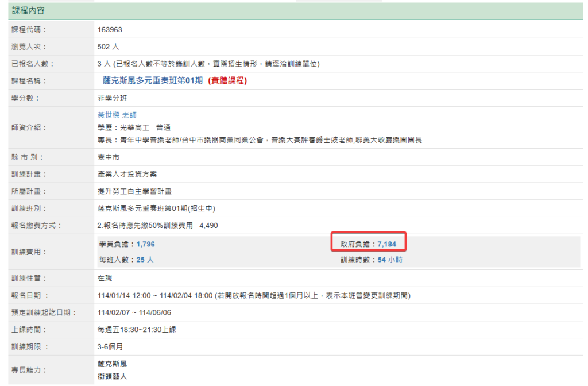The width and height of the screenshot is (588, 386).
Task: Click 薩克斯風多元重奏班第01期(招生中) class entry
Action: tap(156, 209)
